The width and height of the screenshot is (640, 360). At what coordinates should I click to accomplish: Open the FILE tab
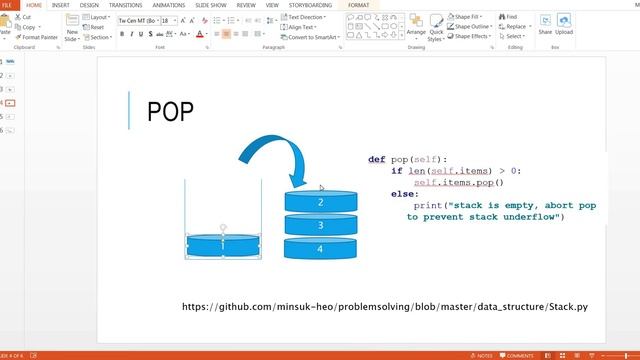(8, 5)
